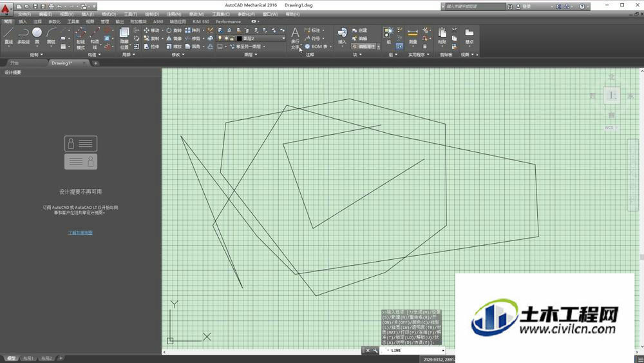Choose the Ray mode (射线模式) construction tool

coord(80,38)
